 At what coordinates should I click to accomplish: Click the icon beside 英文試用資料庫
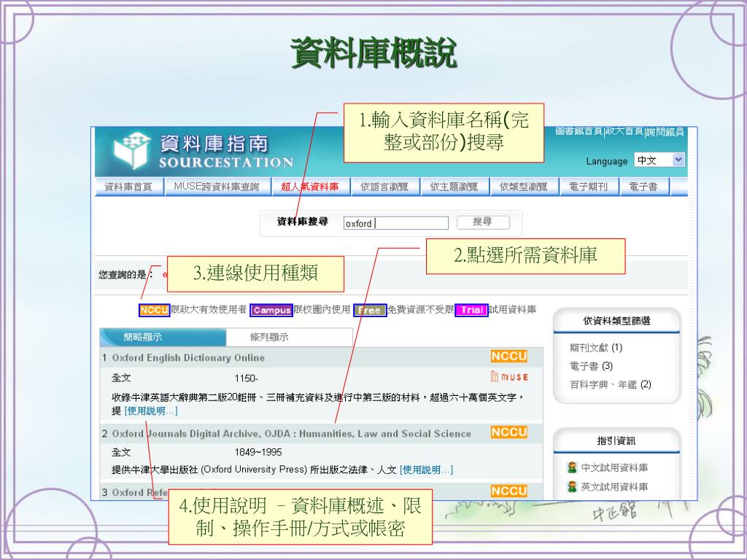572,486
